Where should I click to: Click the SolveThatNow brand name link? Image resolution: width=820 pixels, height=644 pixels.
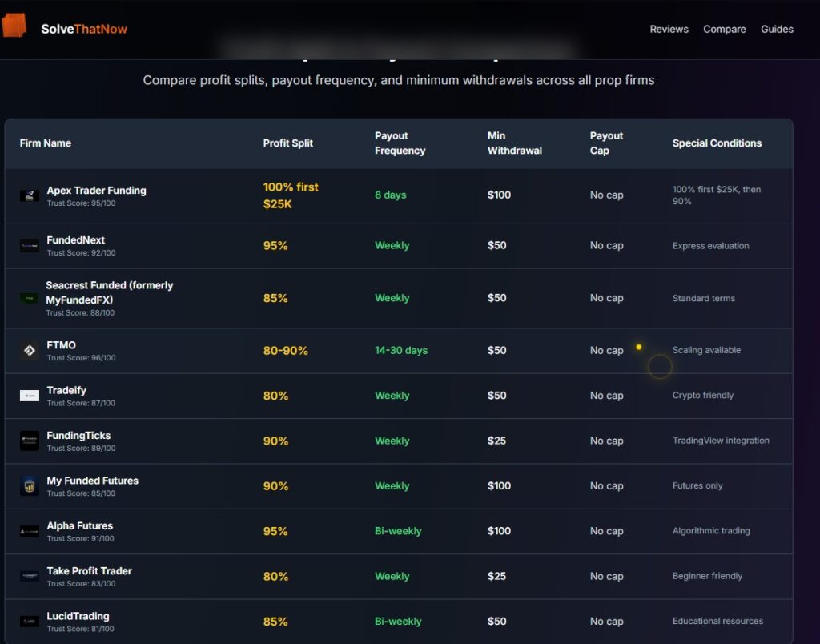tap(84, 30)
